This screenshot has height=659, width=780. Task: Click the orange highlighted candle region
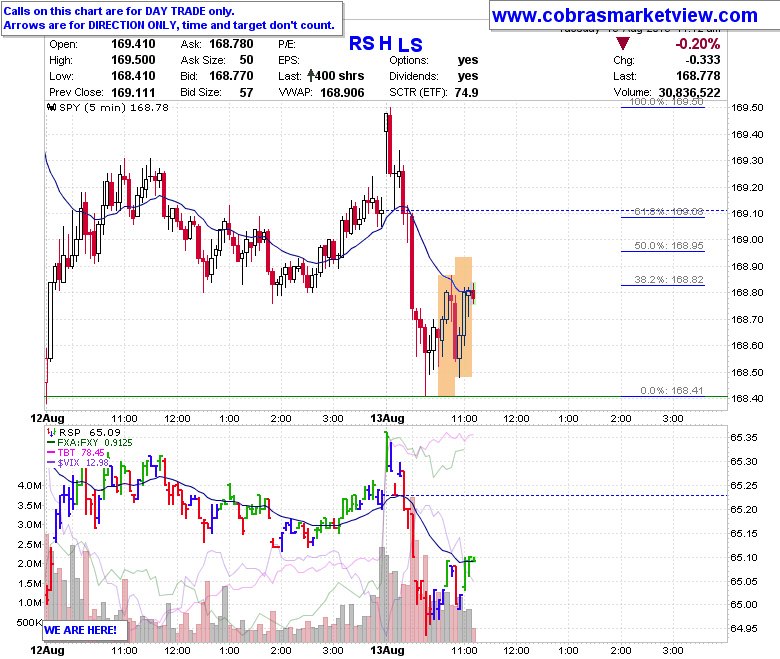pos(455,326)
